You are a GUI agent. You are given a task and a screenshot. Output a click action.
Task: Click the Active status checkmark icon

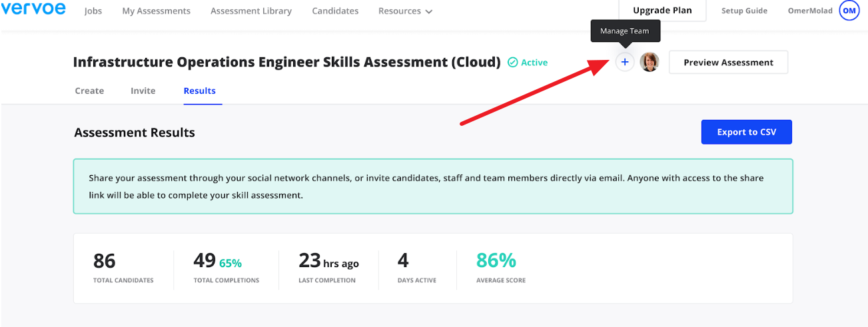coord(513,63)
